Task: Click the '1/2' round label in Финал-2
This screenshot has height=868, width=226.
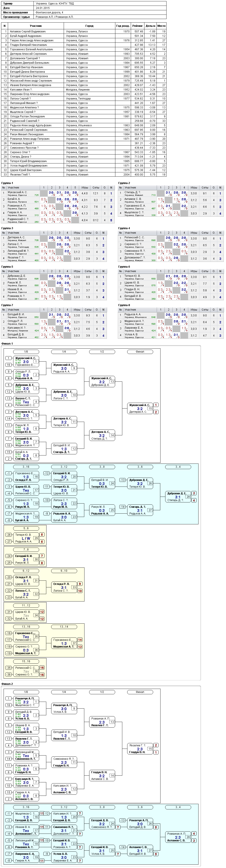Action: 102,692
